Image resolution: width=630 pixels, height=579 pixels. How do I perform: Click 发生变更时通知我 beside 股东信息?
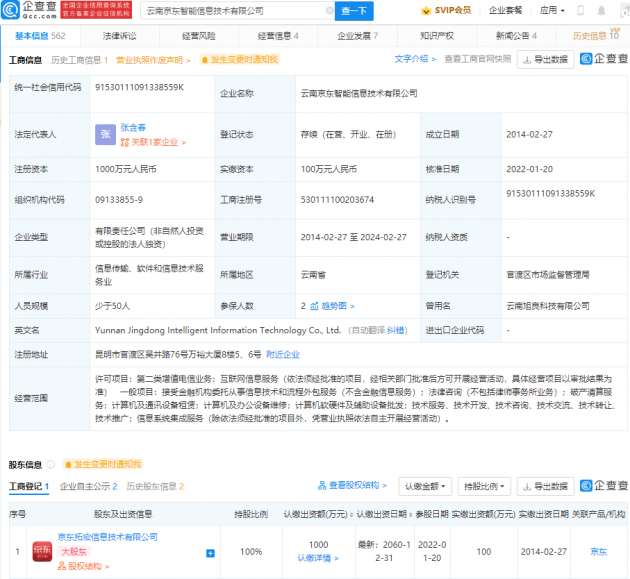click(103, 464)
